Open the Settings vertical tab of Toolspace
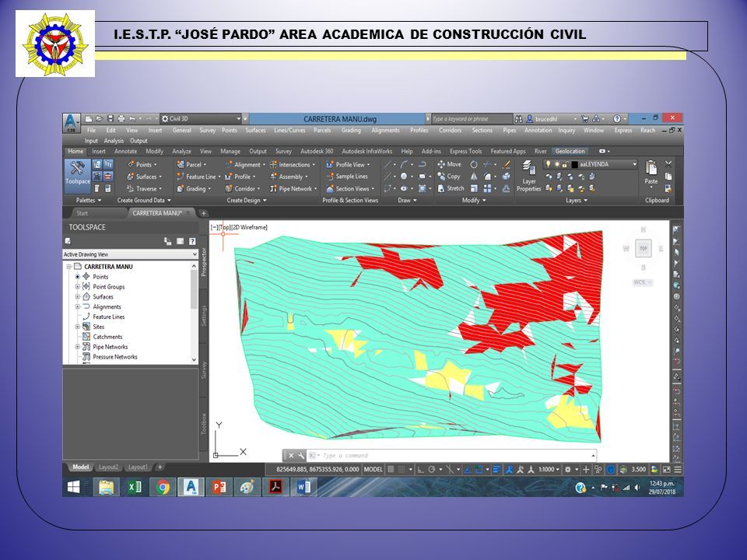747x560 pixels. [203, 316]
